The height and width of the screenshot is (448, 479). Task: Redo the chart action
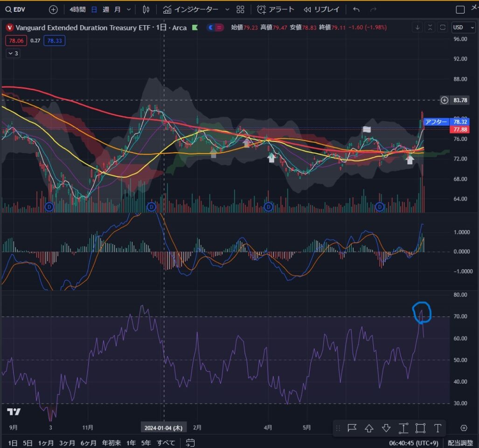[x=373, y=9]
